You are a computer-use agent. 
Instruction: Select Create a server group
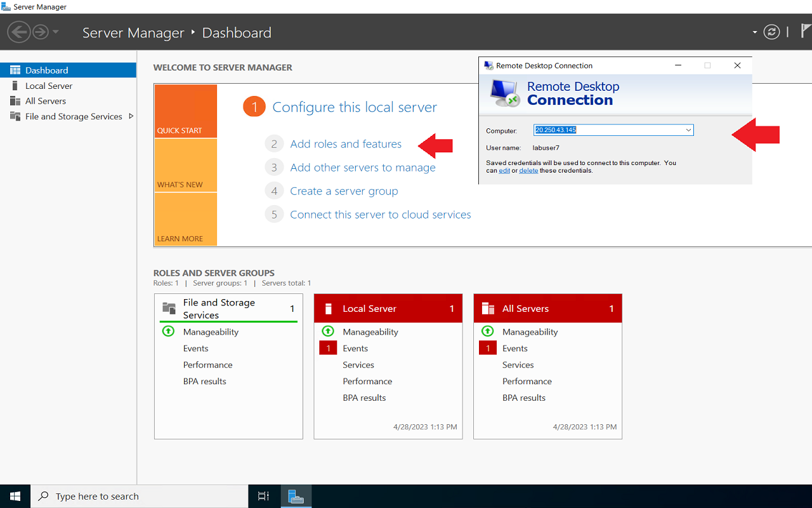344,191
